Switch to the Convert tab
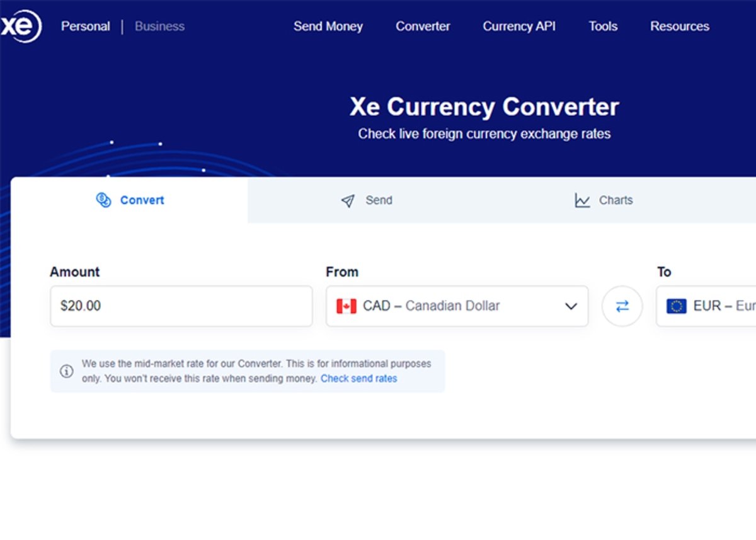 [129, 200]
